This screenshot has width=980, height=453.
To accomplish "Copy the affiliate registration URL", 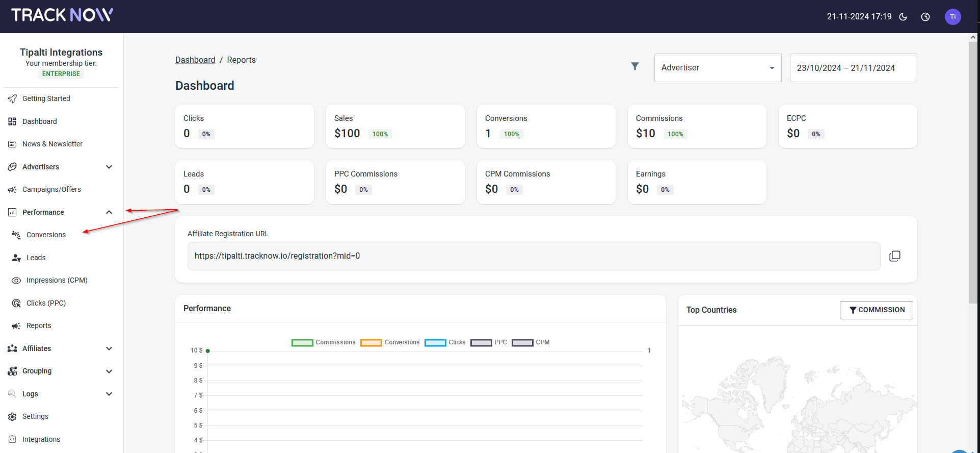I will [x=895, y=256].
